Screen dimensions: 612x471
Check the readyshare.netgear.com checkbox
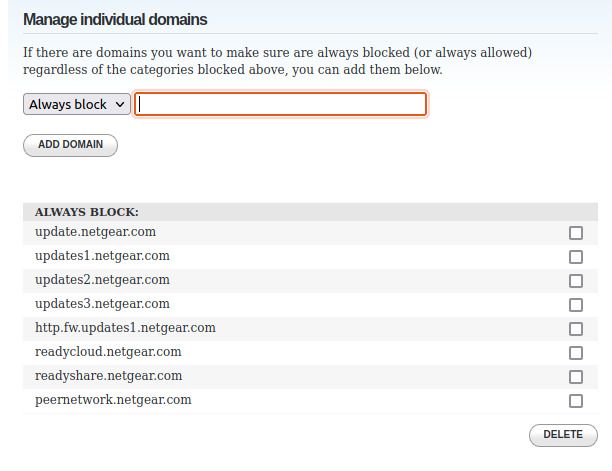[576, 377]
